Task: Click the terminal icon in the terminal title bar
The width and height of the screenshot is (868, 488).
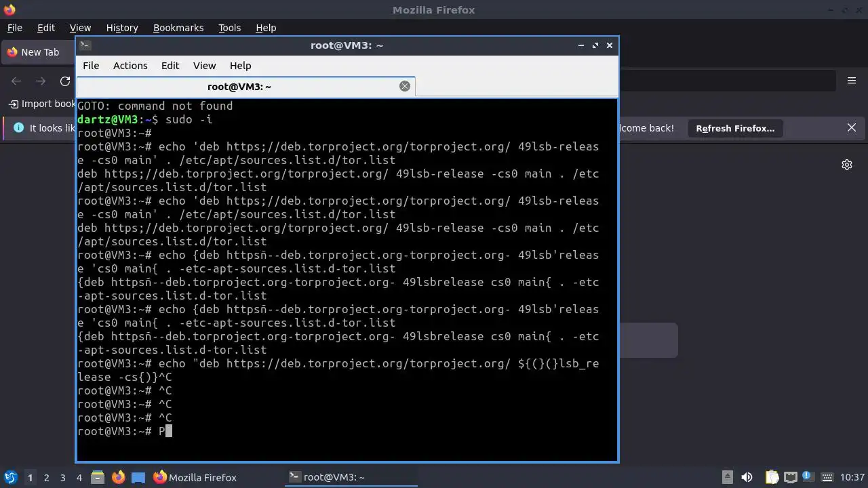Action: pos(85,45)
